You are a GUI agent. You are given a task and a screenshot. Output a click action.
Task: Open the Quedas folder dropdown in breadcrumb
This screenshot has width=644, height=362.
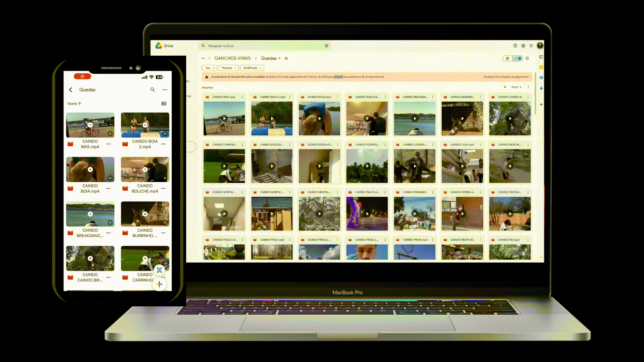point(271,58)
